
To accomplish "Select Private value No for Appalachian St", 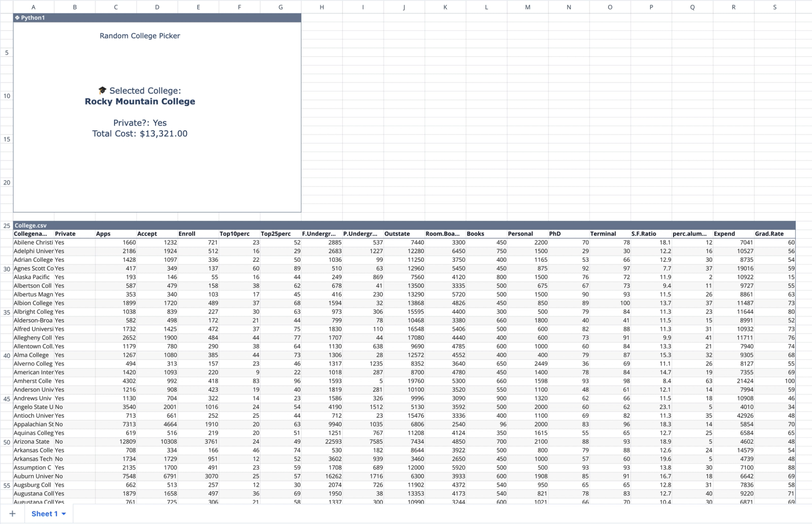I will coord(75,424).
